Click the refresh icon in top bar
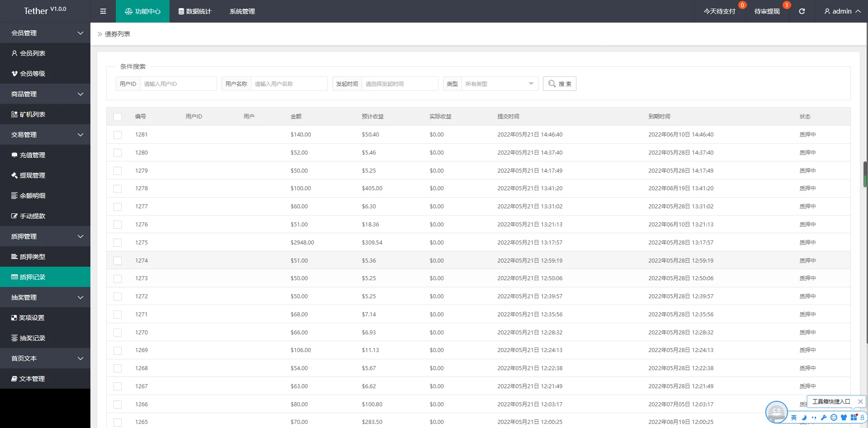Viewport: 868px width, 428px height. (802, 11)
